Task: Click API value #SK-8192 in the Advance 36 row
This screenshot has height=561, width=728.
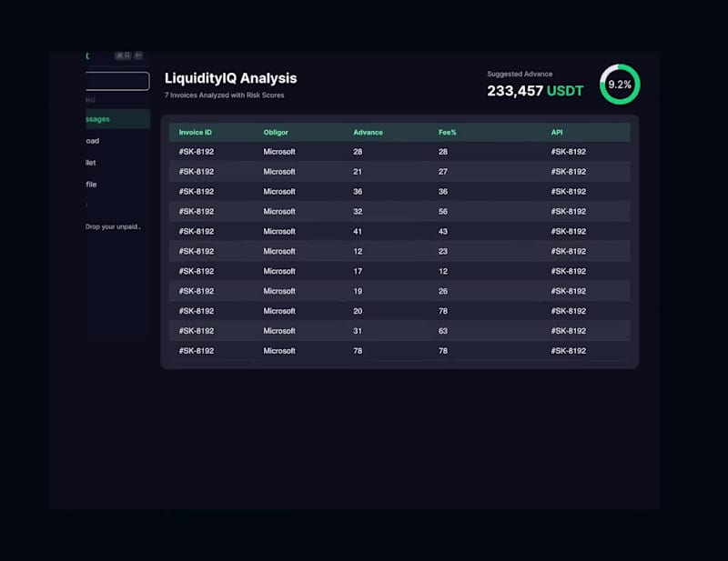Action: click(x=568, y=192)
